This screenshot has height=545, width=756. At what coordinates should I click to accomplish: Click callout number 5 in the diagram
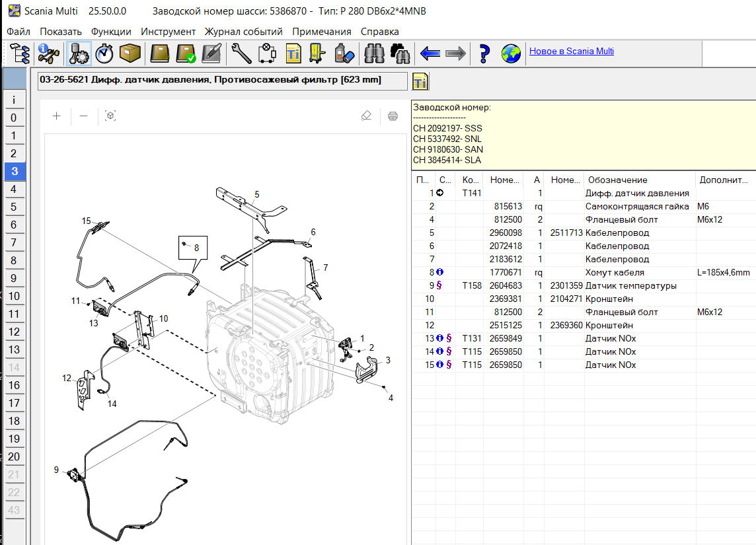click(x=257, y=194)
